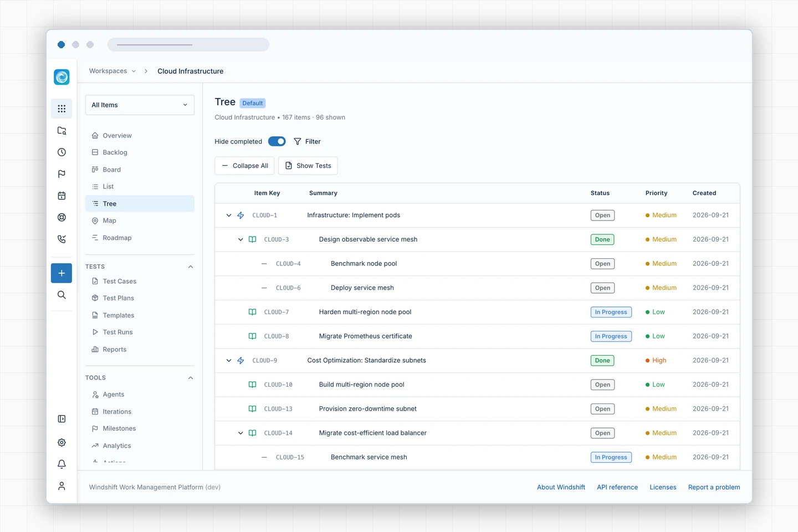Image resolution: width=798 pixels, height=532 pixels.
Task: Collapse the CLOUD-14 tree row
Action: tap(241, 433)
